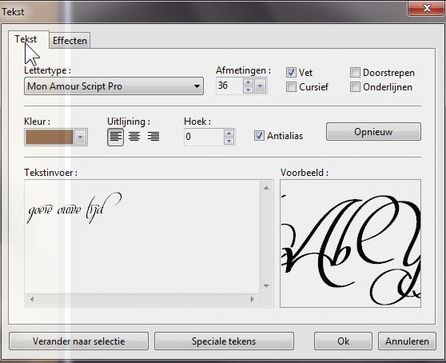Click the brown Kleur color swatch
The image size is (446, 363).
point(49,137)
